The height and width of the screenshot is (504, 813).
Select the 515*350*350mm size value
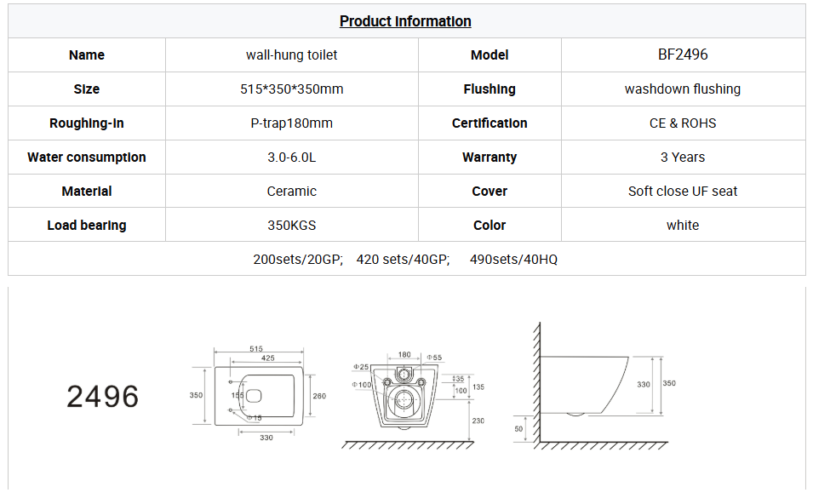tap(291, 89)
